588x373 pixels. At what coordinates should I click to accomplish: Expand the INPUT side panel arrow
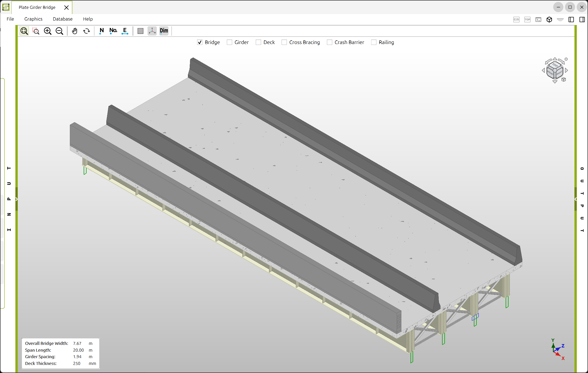click(x=16, y=199)
